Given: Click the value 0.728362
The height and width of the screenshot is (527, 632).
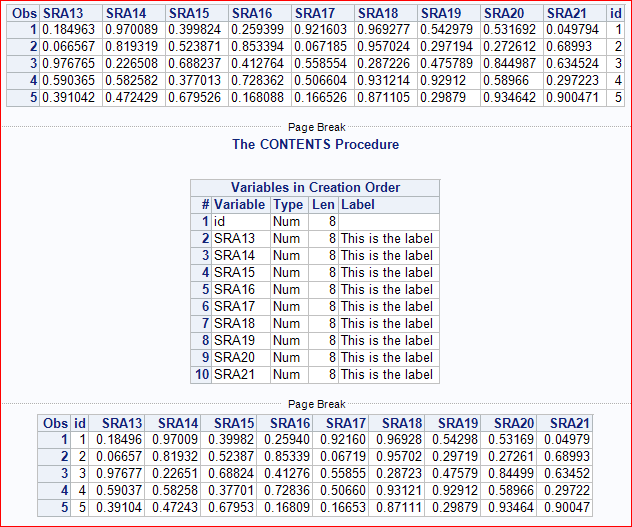Looking at the screenshot, I should 258,81.
